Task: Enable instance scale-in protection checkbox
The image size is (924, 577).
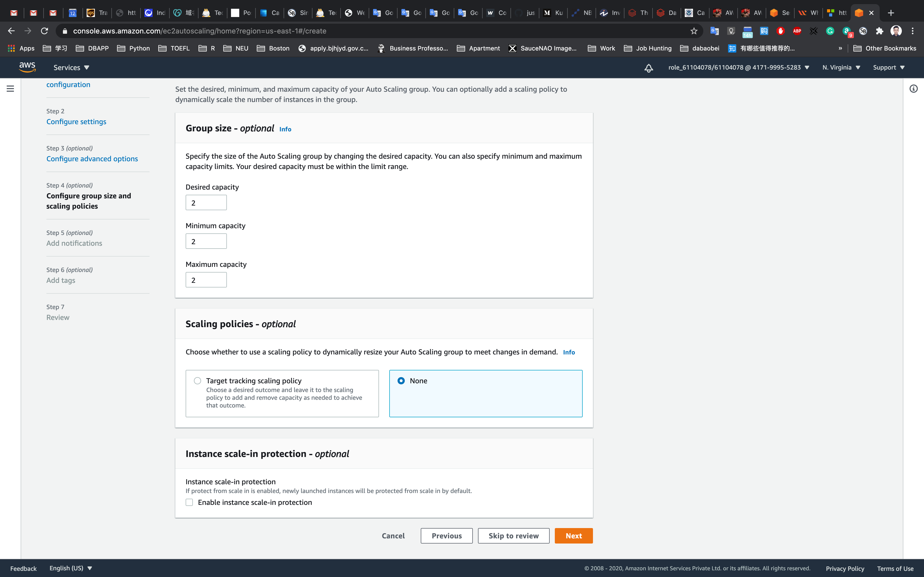Action: tap(189, 502)
